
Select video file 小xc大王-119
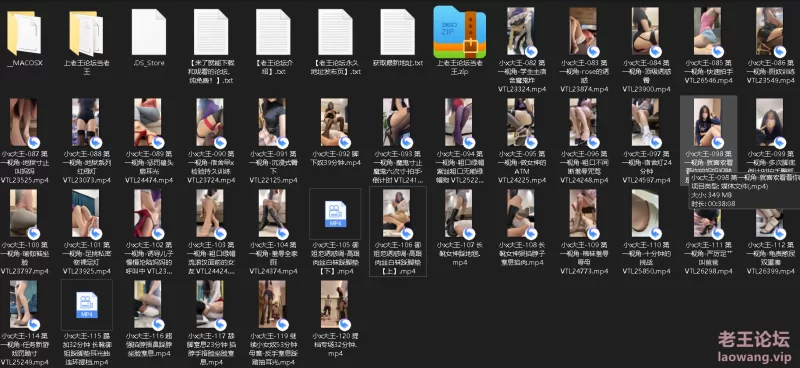(x=273, y=305)
